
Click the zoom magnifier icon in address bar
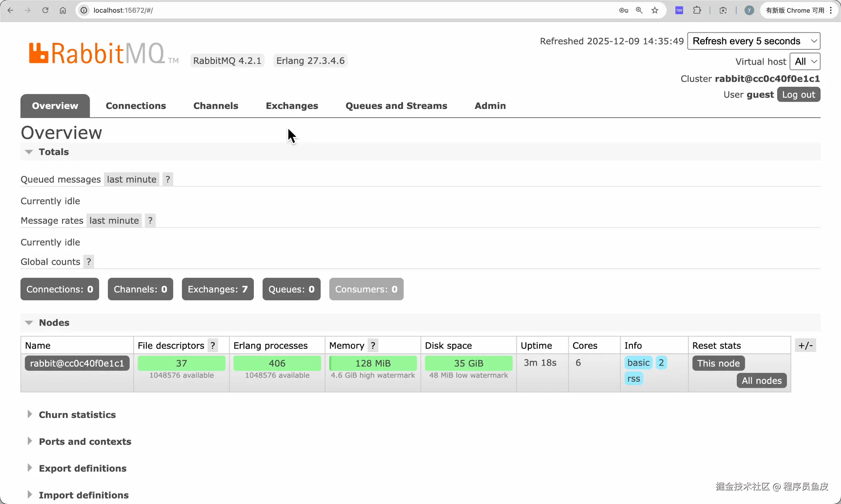pos(639,10)
